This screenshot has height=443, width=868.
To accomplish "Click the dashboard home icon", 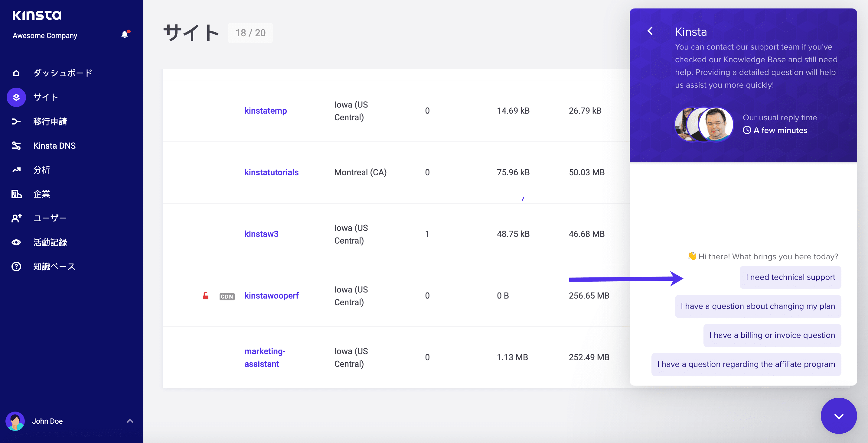I will (x=16, y=73).
